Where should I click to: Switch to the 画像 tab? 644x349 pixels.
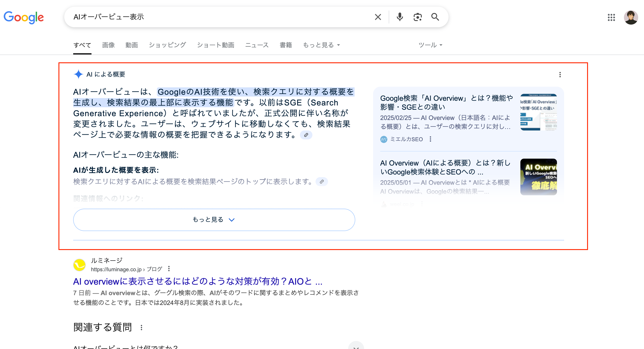click(108, 45)
